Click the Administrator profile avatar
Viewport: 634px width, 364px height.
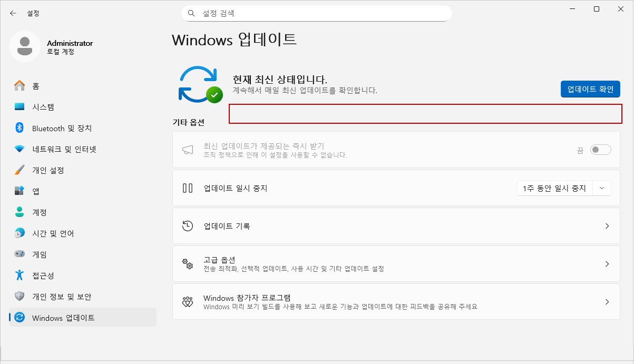tap(24, 46)
